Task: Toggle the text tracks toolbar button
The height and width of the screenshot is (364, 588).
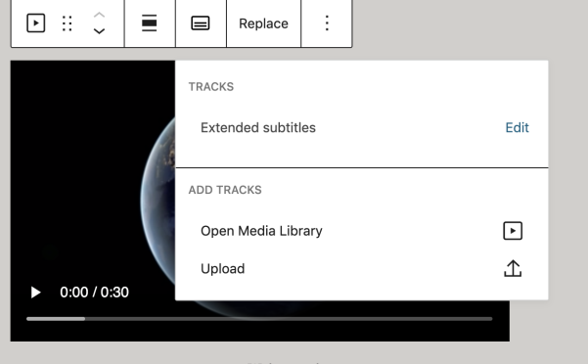Action: tap(201, 23)
